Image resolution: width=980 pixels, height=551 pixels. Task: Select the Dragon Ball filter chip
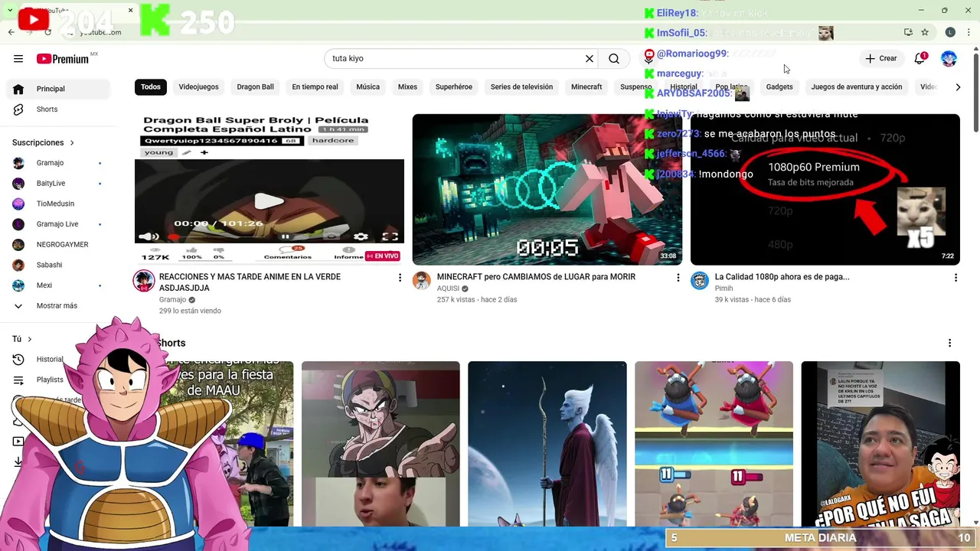click(x=255, y=87)
